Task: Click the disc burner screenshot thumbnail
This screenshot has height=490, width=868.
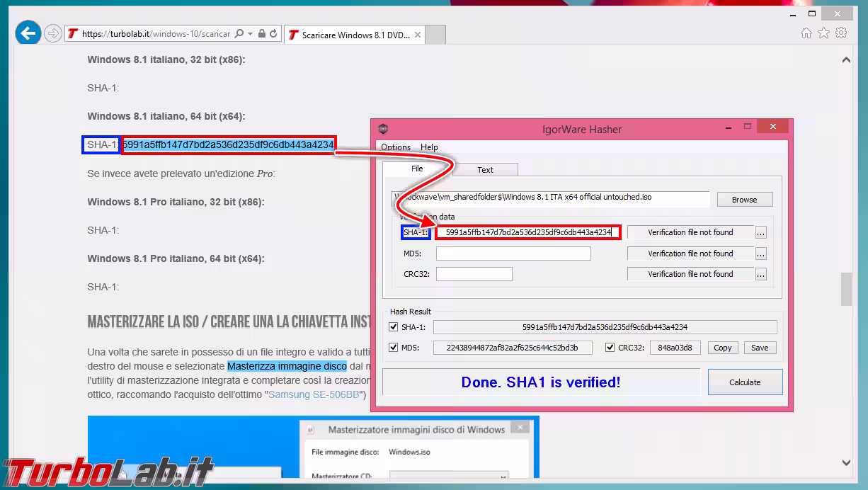Action: click(x=313, y=448)
